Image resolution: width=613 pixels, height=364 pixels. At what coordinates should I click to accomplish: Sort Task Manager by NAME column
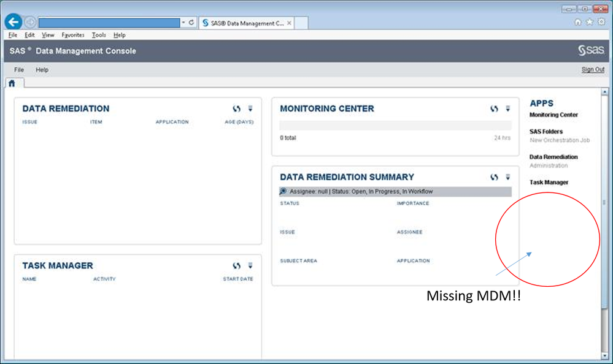coord(29,279)
